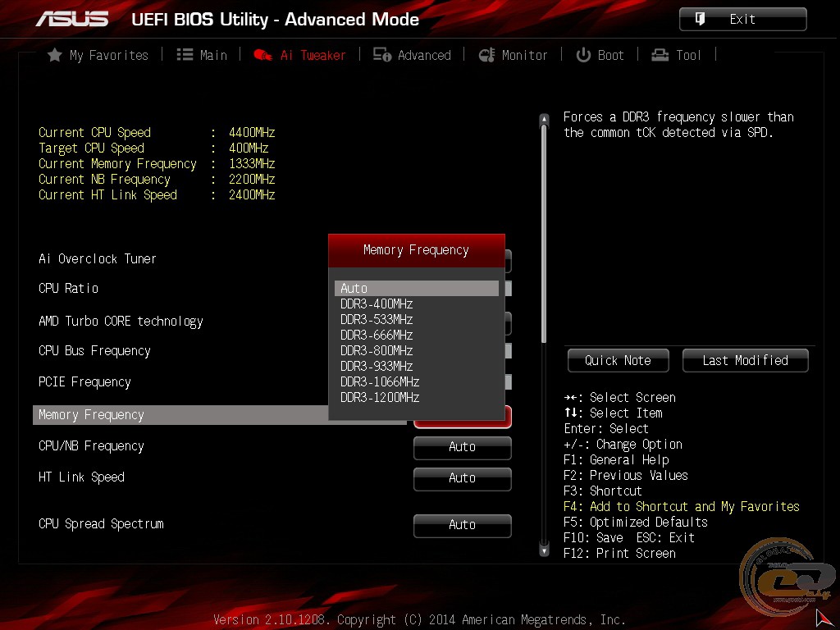Click the star icon beside My Favorites

point(55,55)
